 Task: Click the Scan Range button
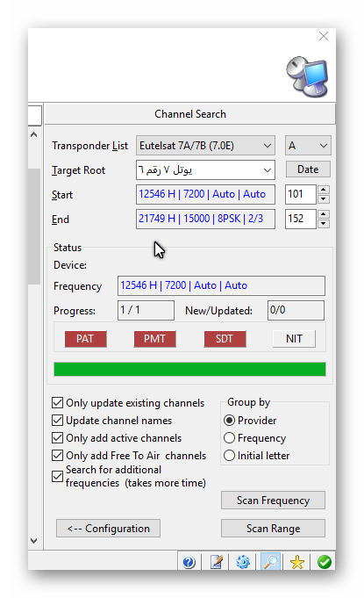click(273, 529)
